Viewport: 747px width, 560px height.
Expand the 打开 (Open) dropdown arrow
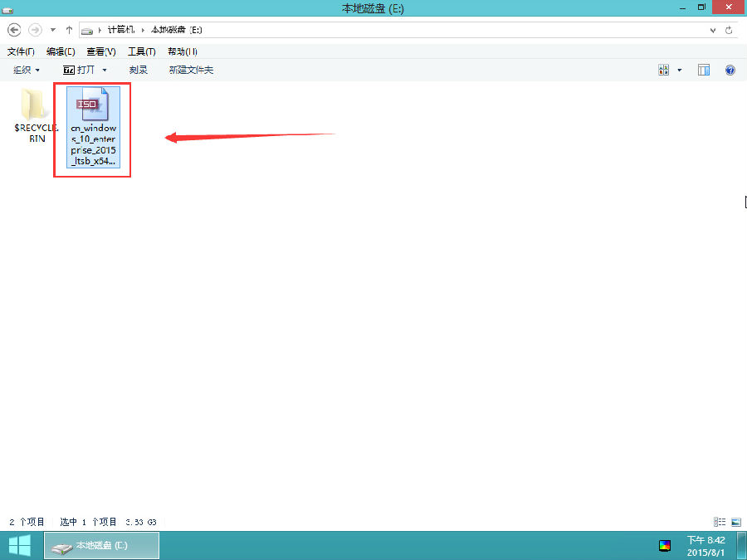tap(105, 70)
